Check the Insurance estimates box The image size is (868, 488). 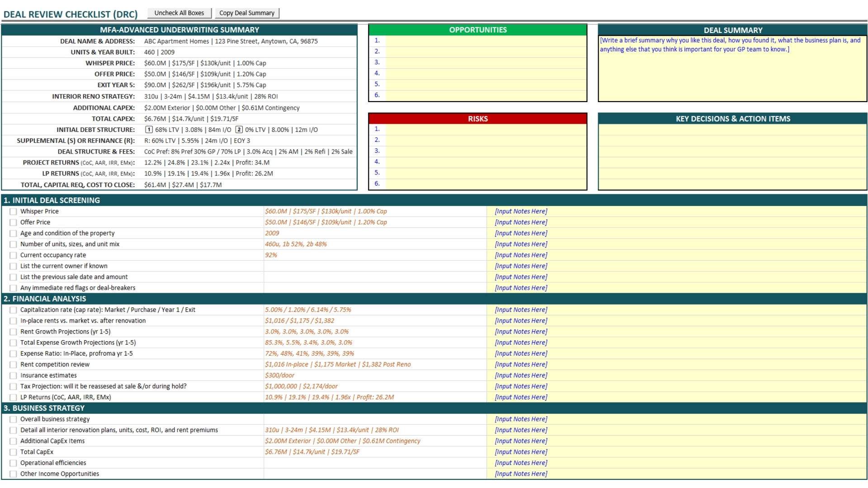point(13,375)
